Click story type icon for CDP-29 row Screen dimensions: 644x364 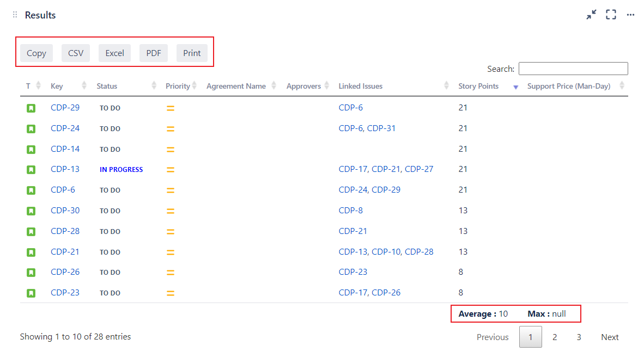tap(31, 108)
